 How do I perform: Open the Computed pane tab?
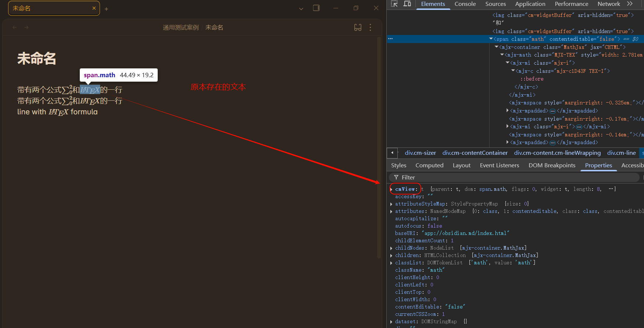click(x=429, y=165)
